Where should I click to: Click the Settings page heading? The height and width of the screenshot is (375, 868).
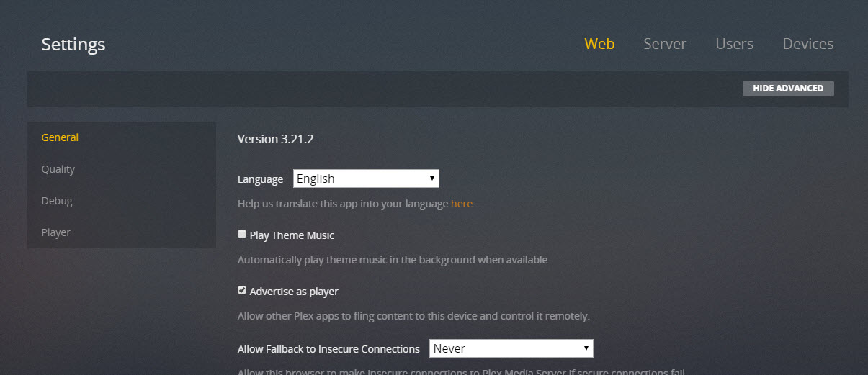tap(73, 45)
